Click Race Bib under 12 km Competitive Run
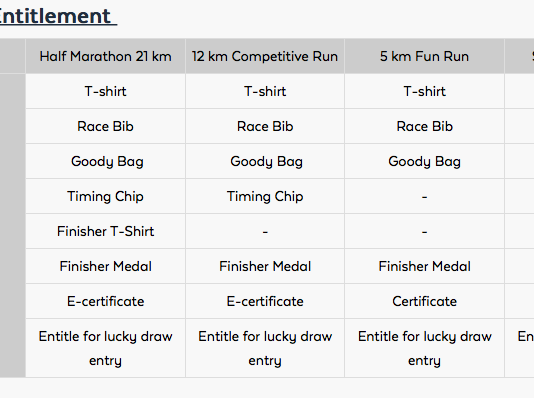 (x=265, y=127)
